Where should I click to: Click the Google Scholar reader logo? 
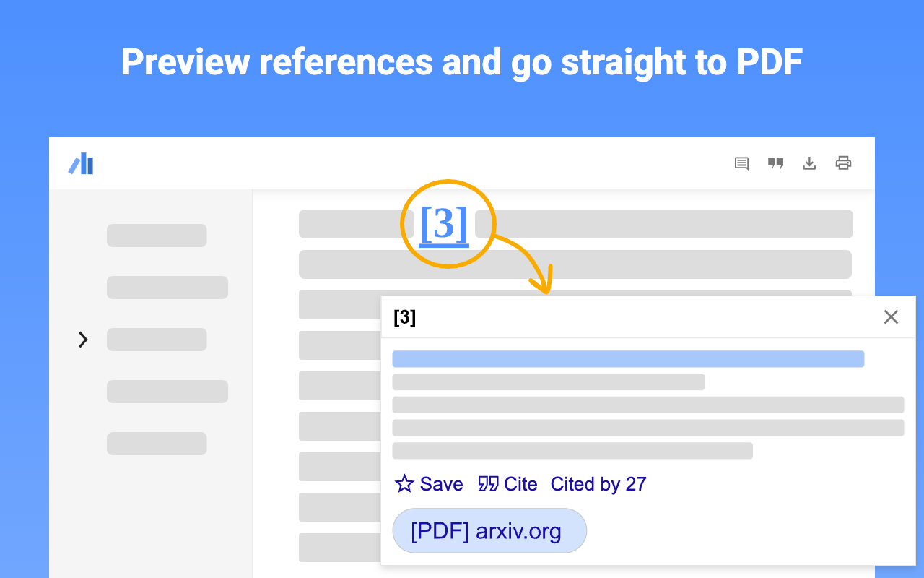[x=81, y=164]
